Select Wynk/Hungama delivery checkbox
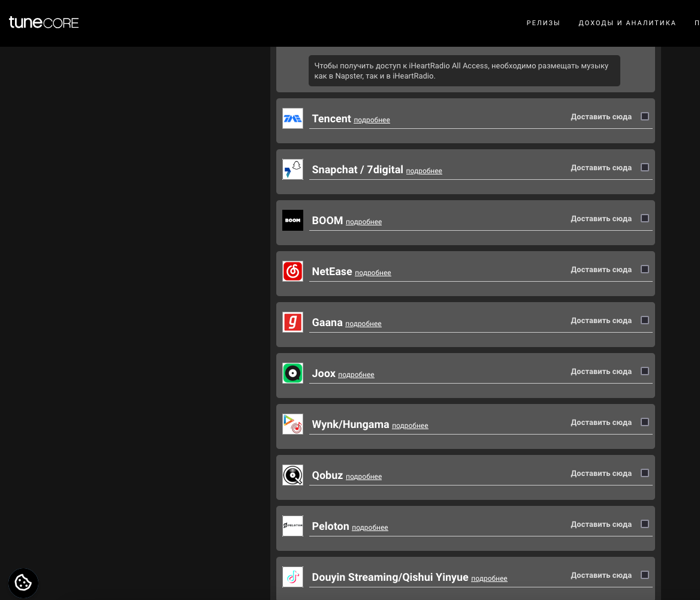The height and width of the screenshot is (600, 700). pos(645,421)
